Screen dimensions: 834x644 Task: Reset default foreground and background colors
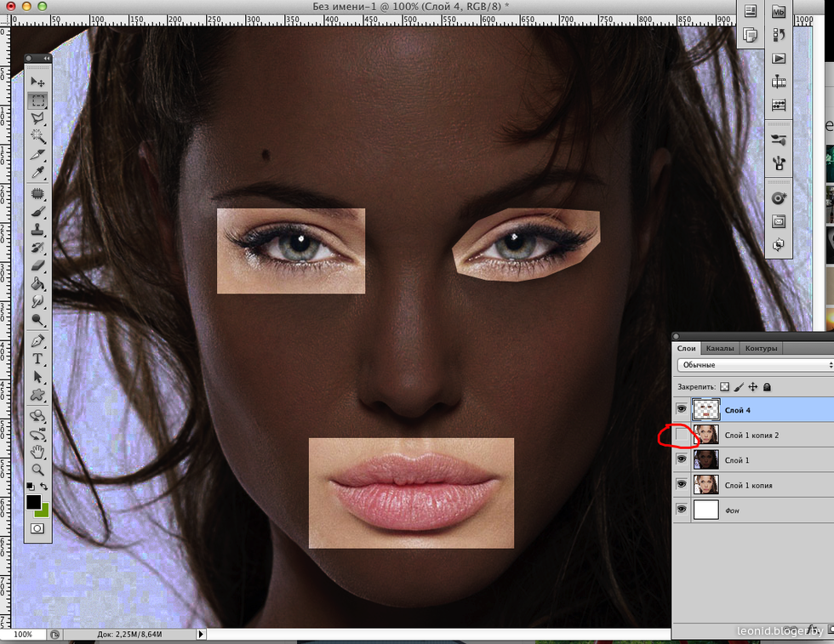pos(31,487)
